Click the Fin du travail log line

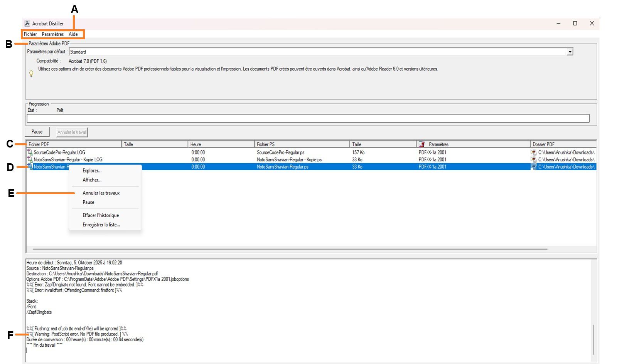44,345
